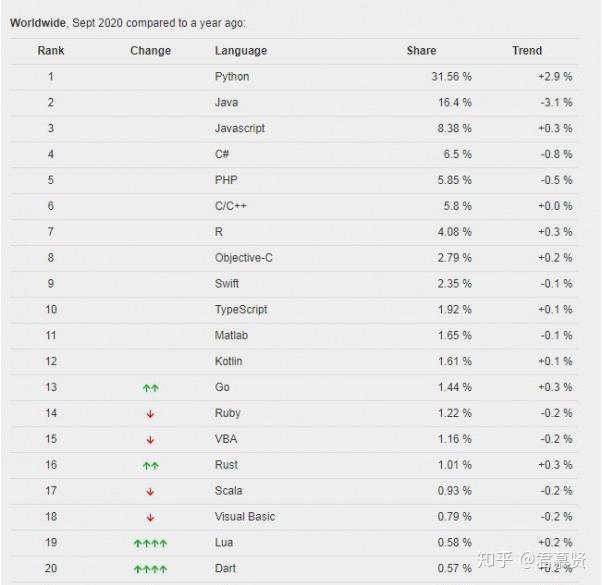Select the Javascript language entry
Viewport: 602px width, 585px height.
(241, 128)
